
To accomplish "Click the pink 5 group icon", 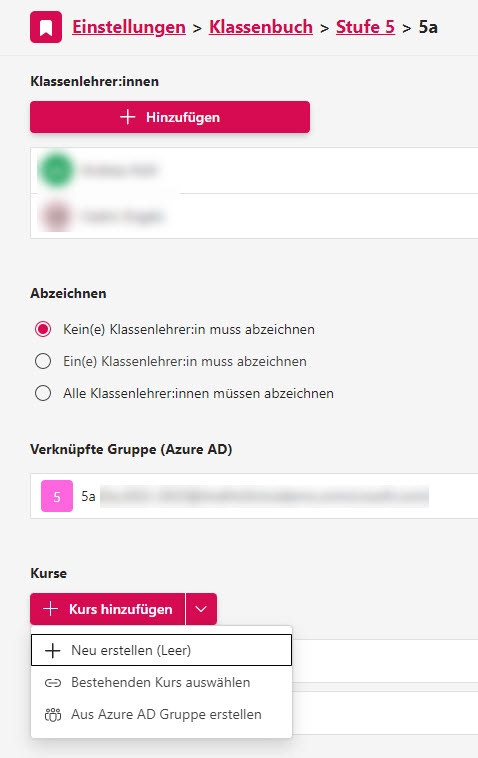I will 57,496.
